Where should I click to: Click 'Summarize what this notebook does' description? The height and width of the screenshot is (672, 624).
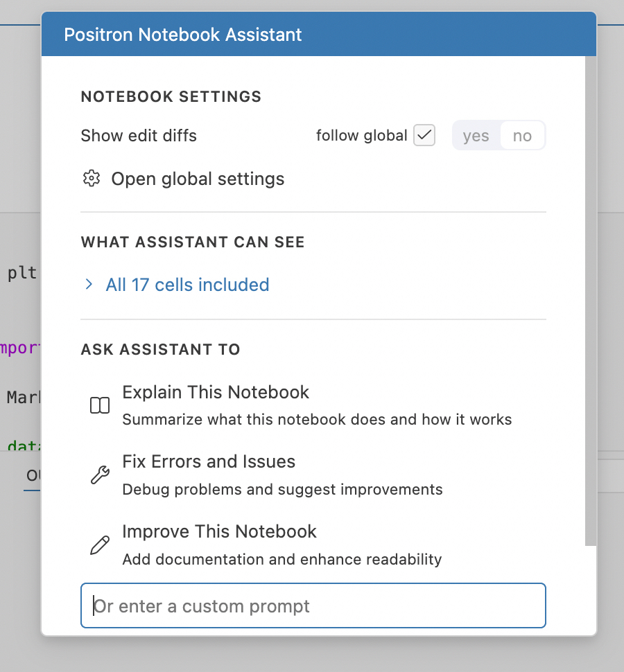(317, 419)
